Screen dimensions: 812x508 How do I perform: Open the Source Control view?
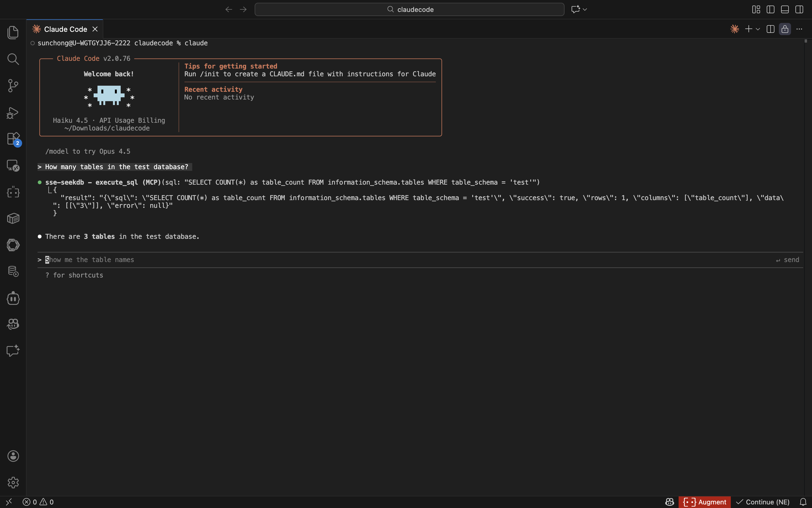(x=13, y=86)
